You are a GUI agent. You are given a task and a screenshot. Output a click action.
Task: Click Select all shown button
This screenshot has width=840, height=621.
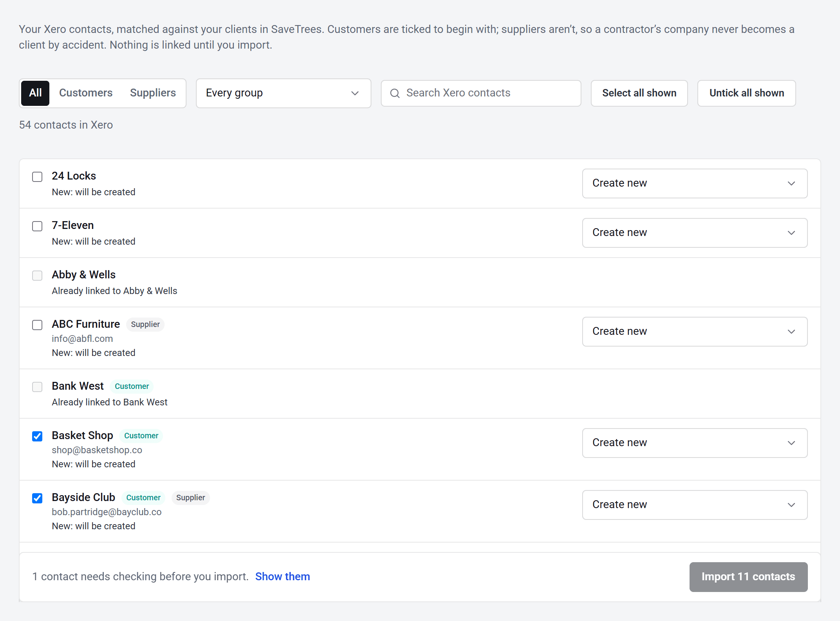[x=639, y=93]
